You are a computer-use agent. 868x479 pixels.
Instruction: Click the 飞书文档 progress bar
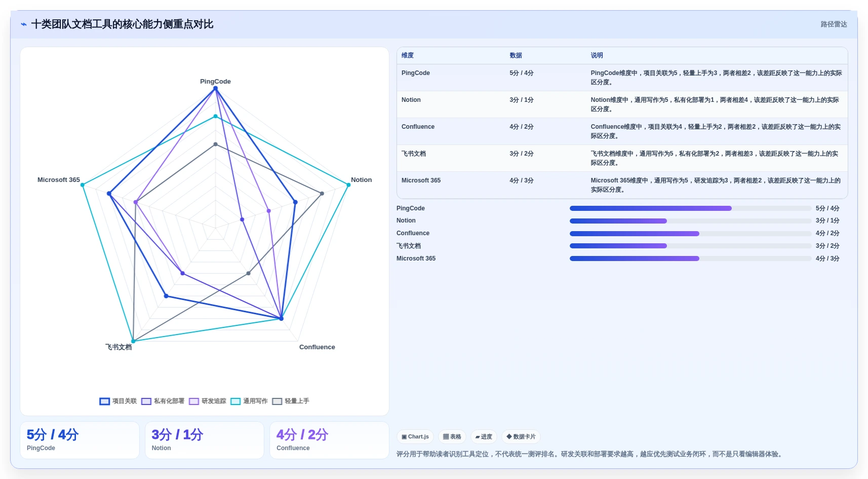click(690, 246)
